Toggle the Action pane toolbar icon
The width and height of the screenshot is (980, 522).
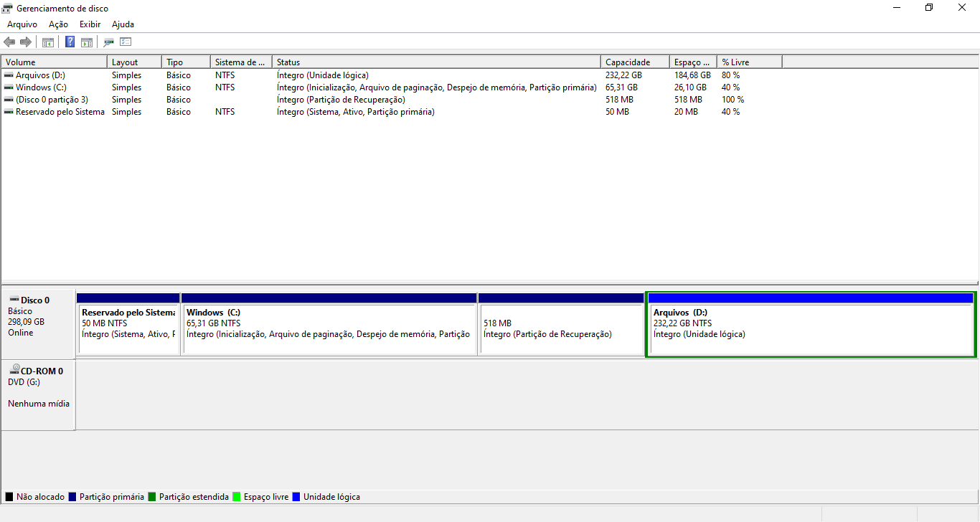87,42
